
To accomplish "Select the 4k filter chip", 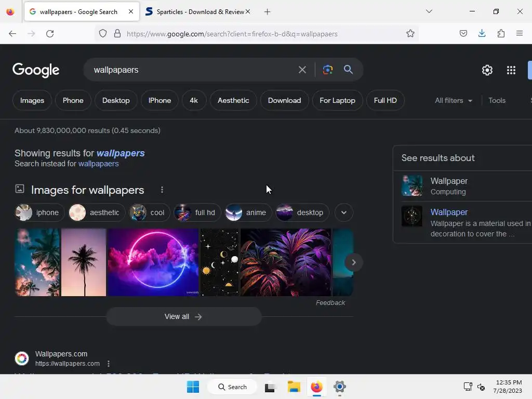I will point(194,100).
